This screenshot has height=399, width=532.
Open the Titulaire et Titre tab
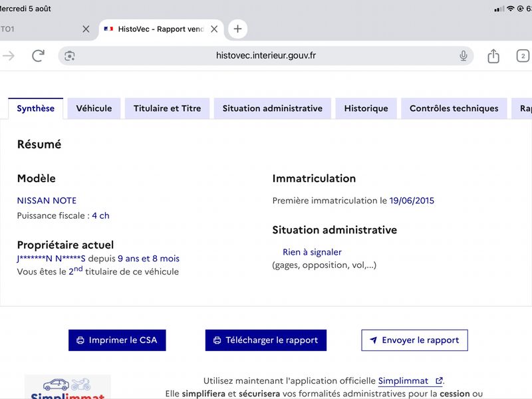coord(168,108)
